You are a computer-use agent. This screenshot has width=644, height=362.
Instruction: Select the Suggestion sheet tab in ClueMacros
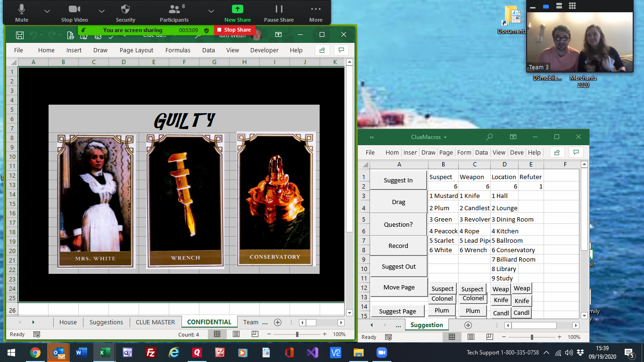click(x=427, y=325)
